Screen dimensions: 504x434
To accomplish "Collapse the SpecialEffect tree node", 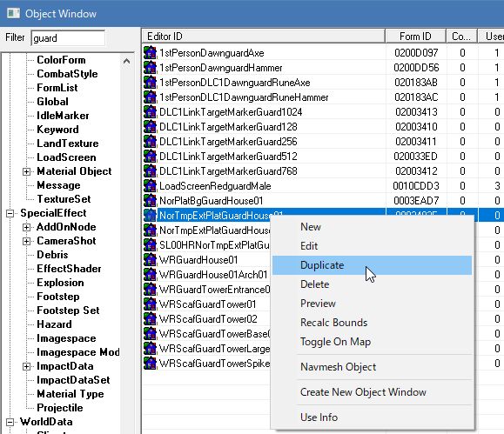I will [x=10, y=213].
